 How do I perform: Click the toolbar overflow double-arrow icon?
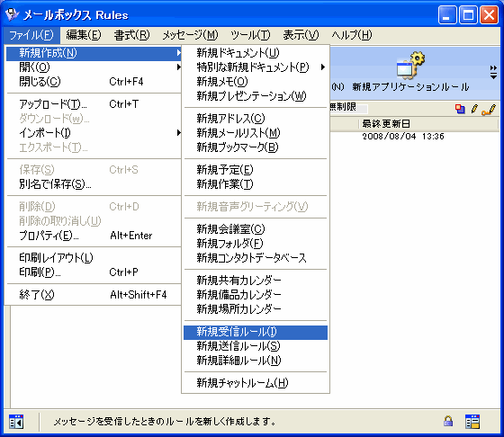coord(493,72)
